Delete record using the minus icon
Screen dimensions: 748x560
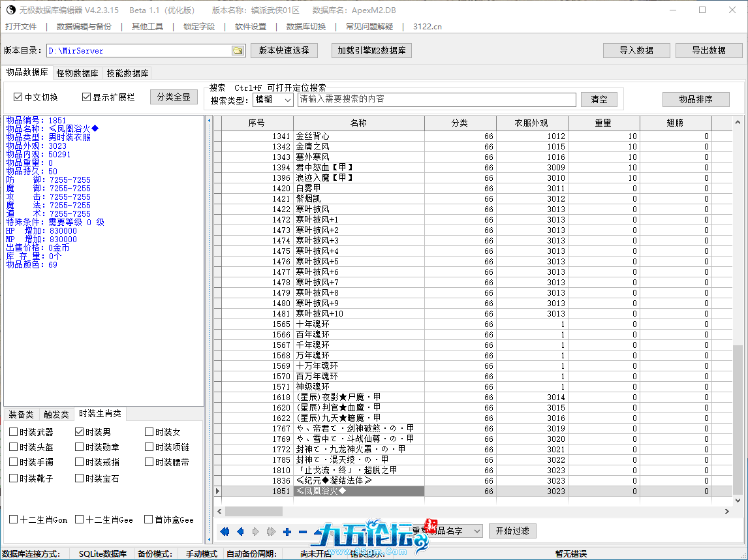pyautogui.click(x=302, y=532)
